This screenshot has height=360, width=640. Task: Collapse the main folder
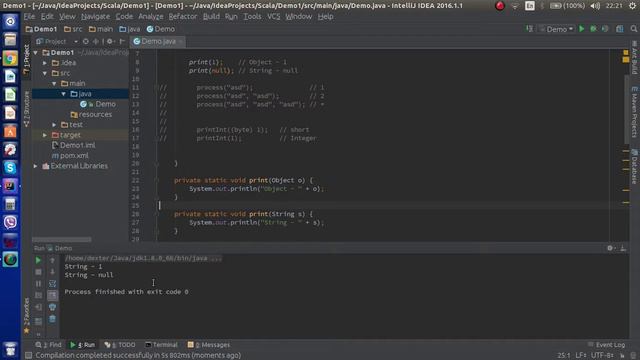pos(54,83)
